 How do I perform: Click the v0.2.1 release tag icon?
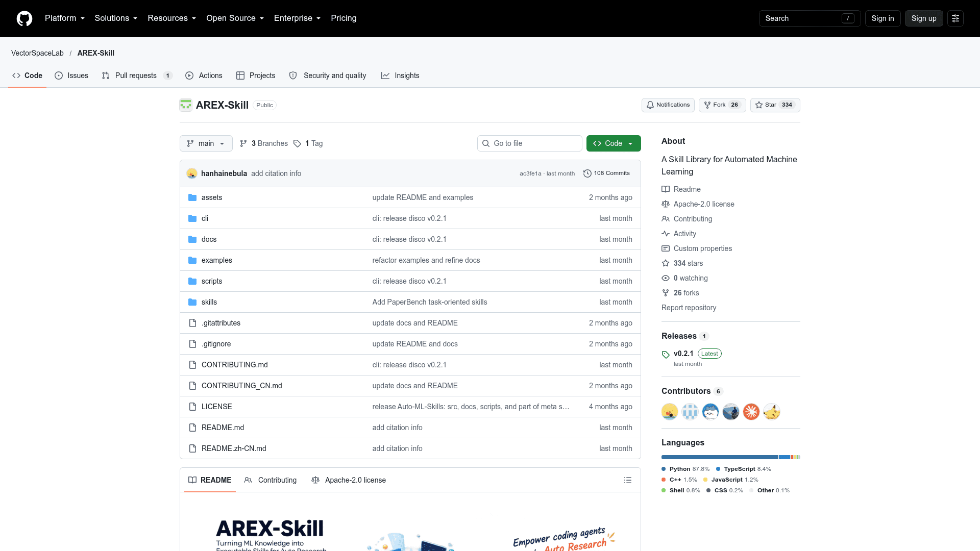click(666, 354)
